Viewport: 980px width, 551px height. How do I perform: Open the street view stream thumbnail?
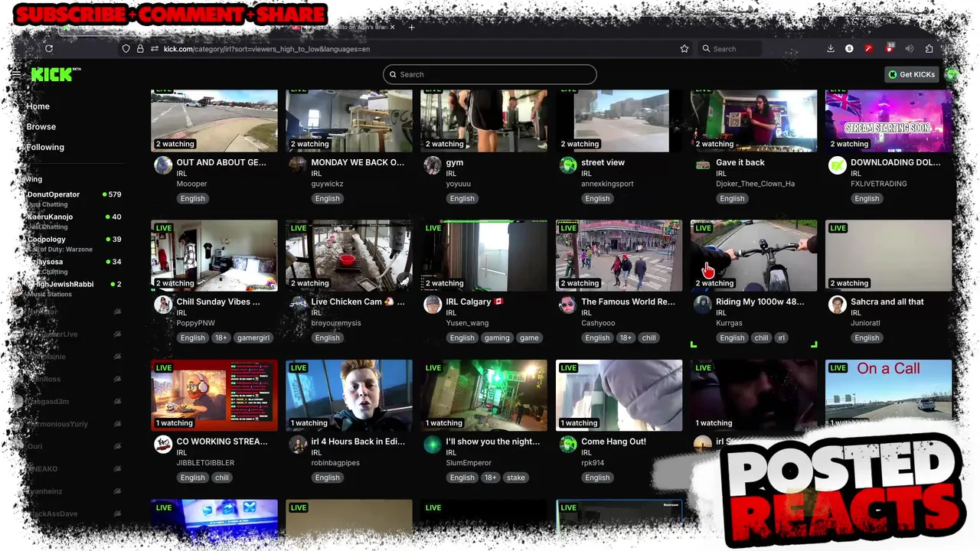pyautogui.click(x=619, y=121)
